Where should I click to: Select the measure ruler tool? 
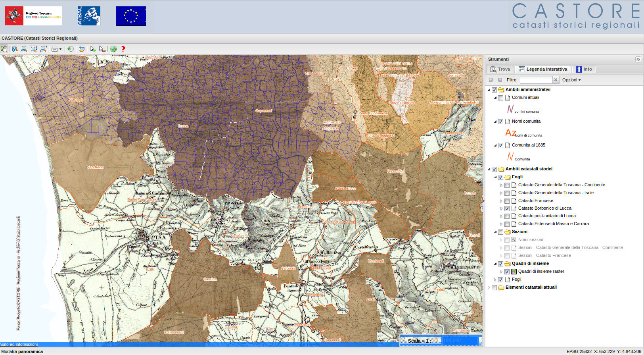(x=55, y=49)
